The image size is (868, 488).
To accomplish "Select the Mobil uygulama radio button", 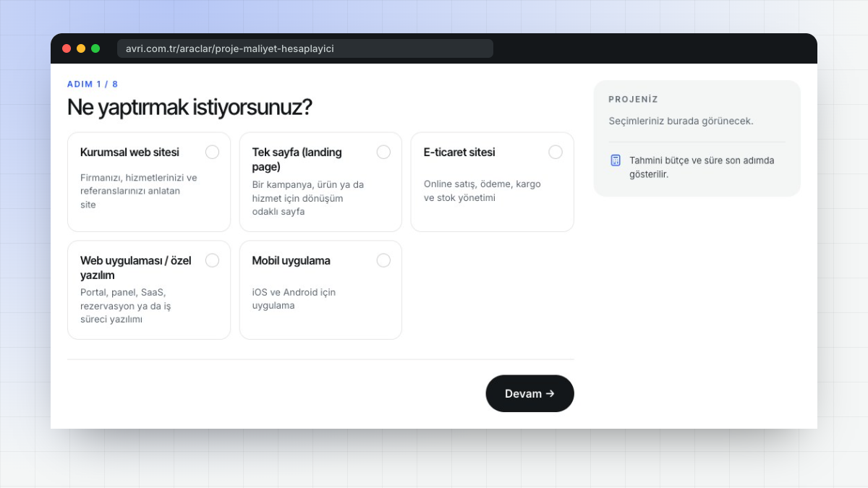I will 383,260.
